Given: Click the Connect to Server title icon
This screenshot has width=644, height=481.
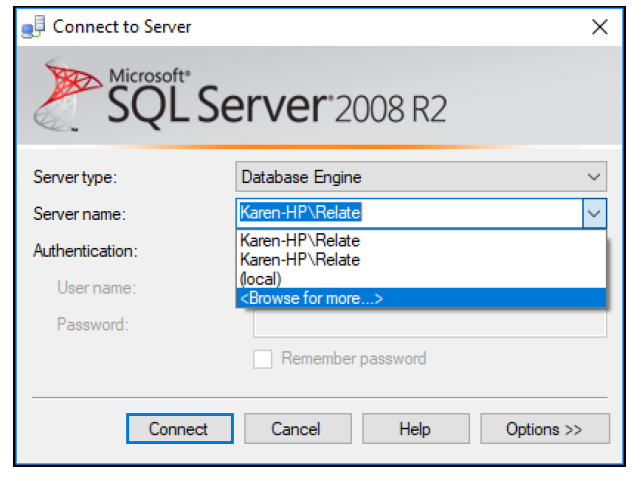Looking at the screenshot, I should point(33,27).
